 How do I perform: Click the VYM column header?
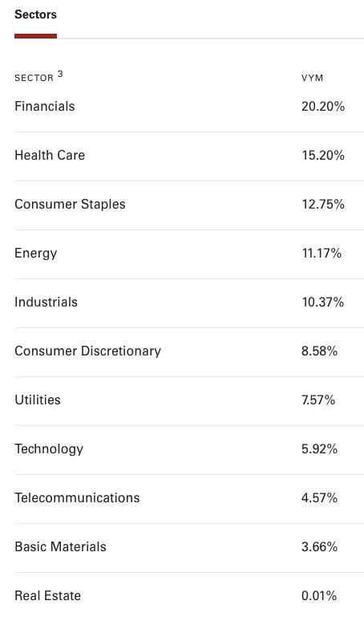click(312, 78)
